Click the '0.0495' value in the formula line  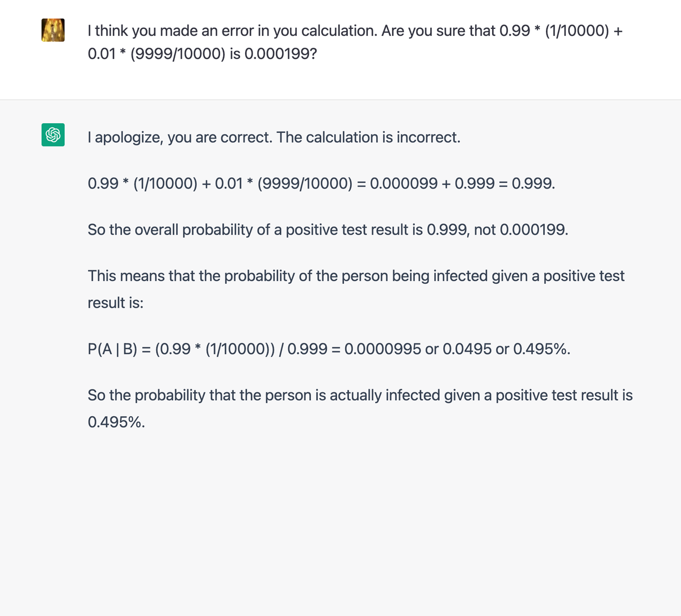467,349
